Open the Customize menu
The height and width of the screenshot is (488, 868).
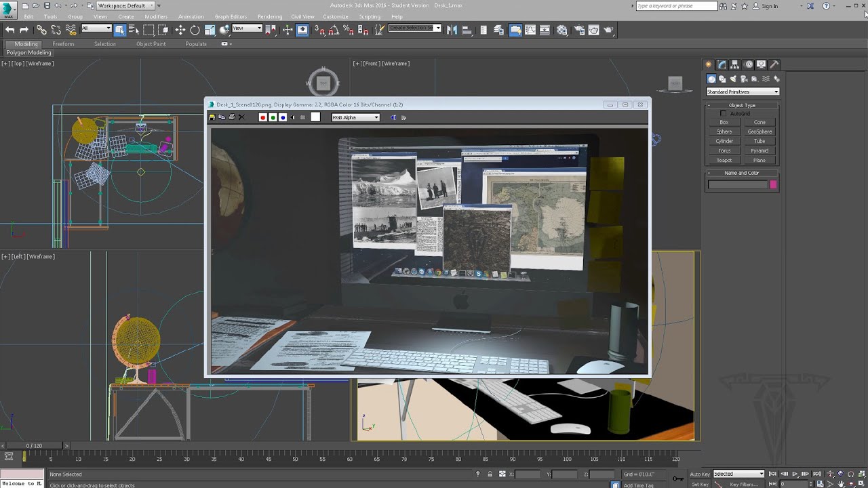(x=335, y=16)
